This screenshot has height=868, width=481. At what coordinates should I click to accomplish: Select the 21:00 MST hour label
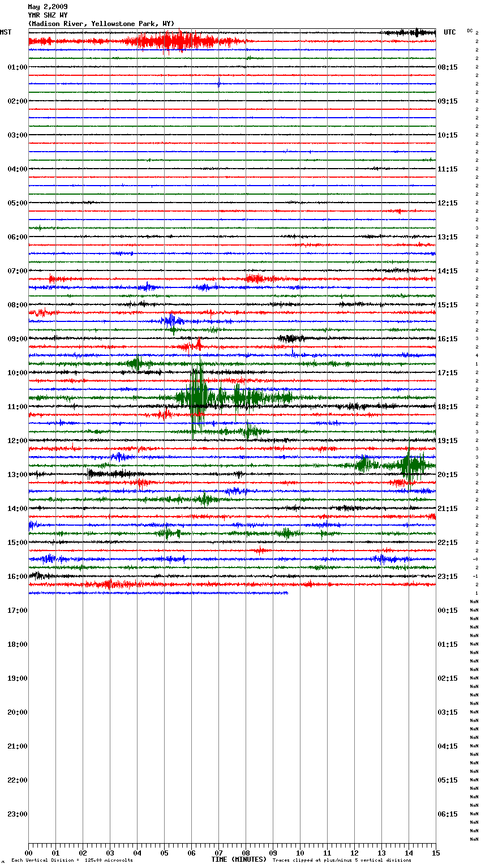(x=18, y=746)
